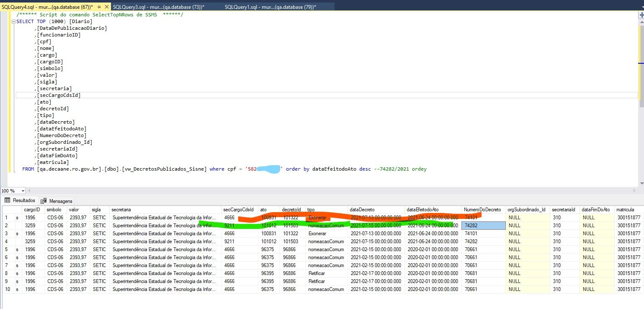Click ato value 96395 in row 9
Screen dimensions: 644x309
(x=269, y=281)
